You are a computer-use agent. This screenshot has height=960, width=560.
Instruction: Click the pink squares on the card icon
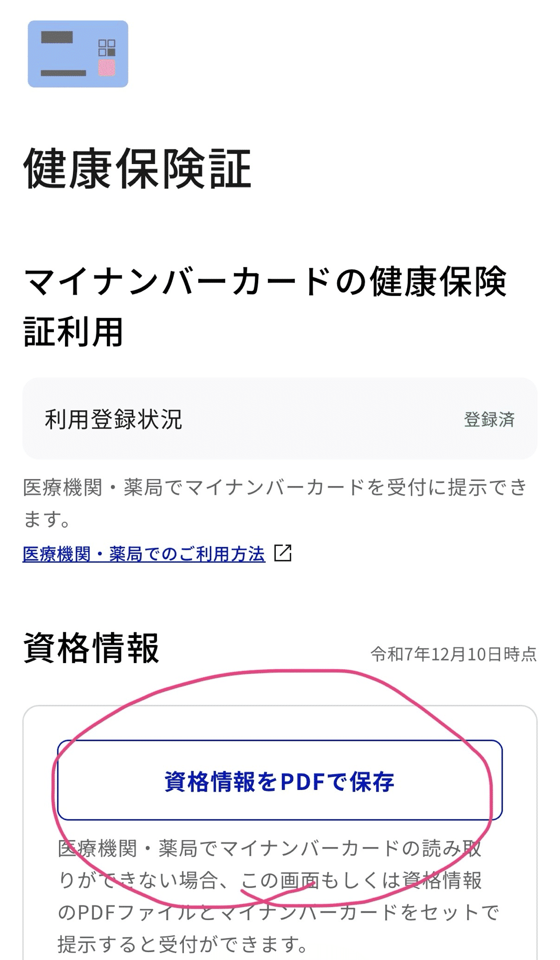(x=106, y=67)
